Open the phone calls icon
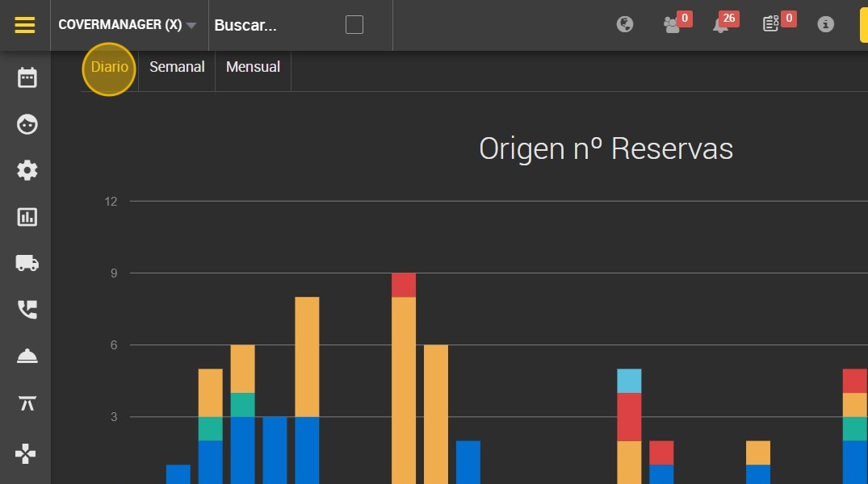 (27, 310)
